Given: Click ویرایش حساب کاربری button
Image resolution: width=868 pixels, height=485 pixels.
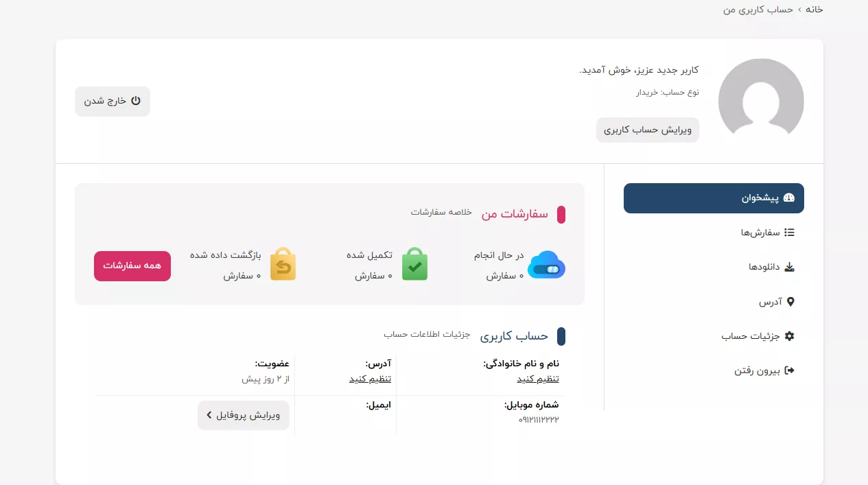Looking at the screenshot, I should pyautogui.click(x=648, y=130).
